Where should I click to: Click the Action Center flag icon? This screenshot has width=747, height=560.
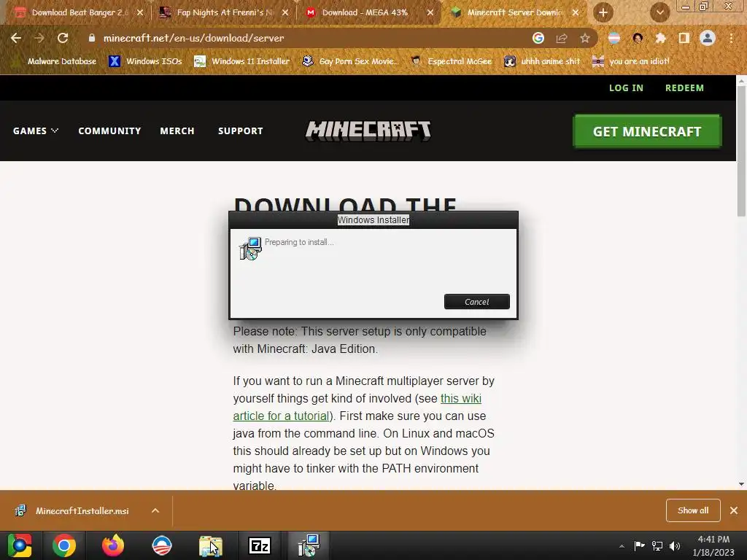pyautogui.click(x=639, y=546)
